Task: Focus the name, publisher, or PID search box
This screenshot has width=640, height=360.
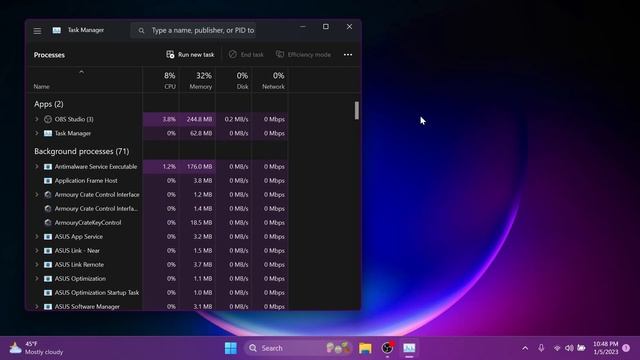Action: pyautogui.click(x=193, y=30)
